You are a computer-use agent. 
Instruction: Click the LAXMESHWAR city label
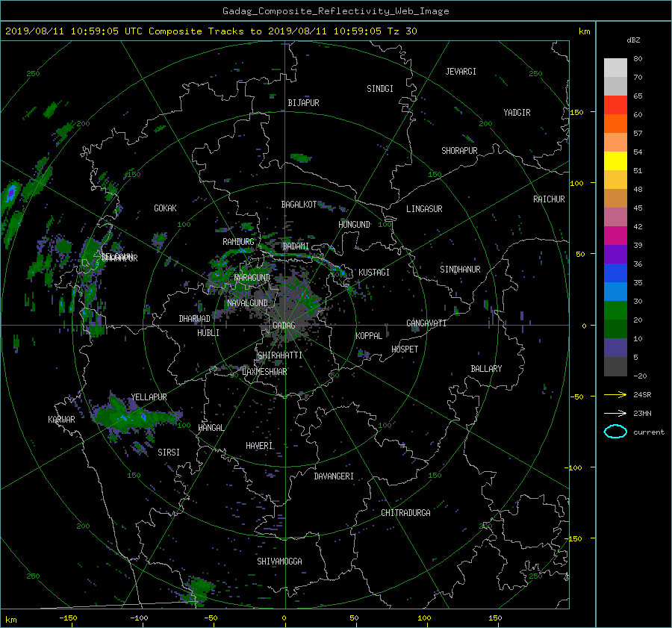click(x=264, y=372)
